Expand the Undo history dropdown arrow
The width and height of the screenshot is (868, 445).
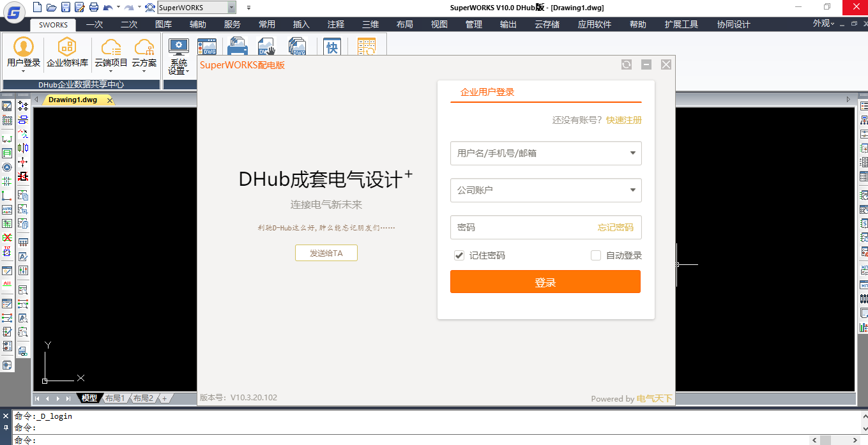pyautogui.click(x=118, y=7)
